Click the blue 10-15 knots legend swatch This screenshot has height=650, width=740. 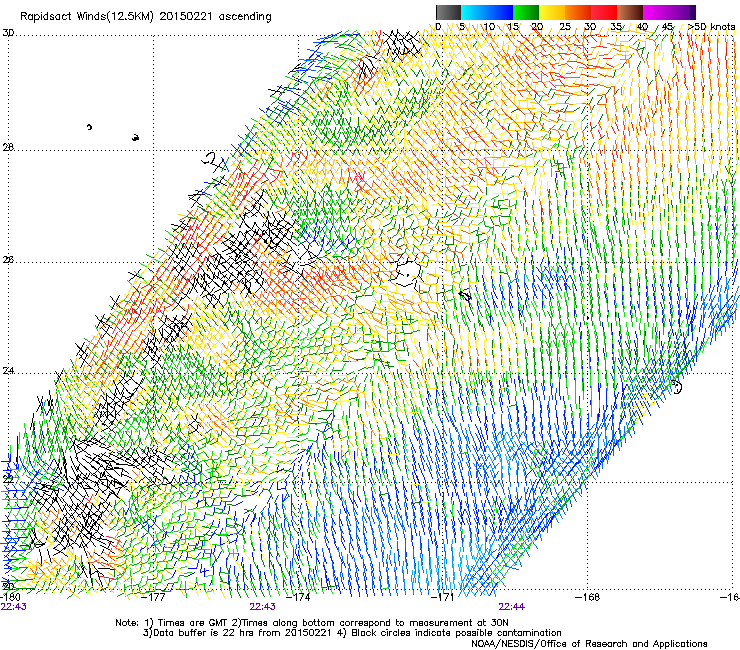click(500, 12)
